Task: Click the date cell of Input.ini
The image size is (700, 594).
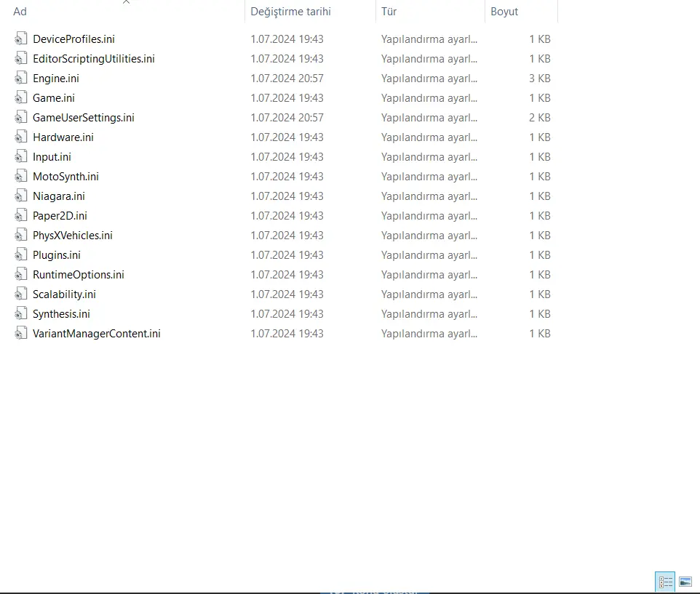Action: [287, 157]
